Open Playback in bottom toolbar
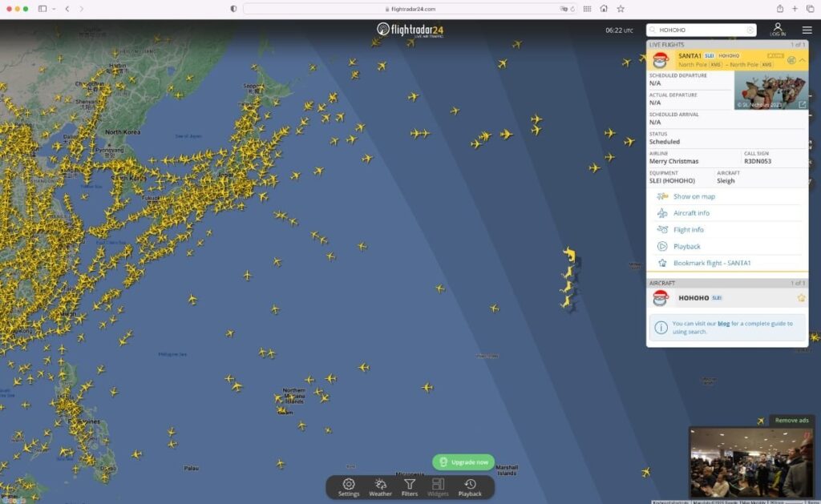This screenshot has width=821, height=504. tap(470, 486)
